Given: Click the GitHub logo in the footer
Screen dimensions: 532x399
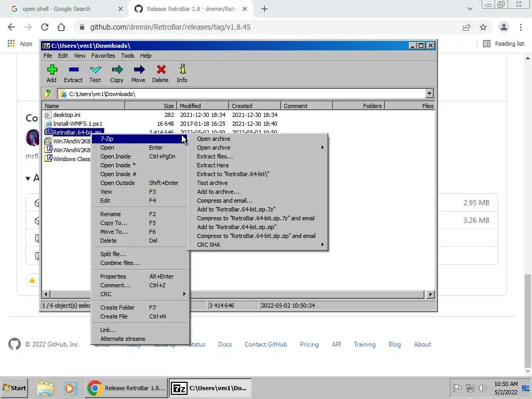Looking at the screenshot, I should [x=15, y=344].
